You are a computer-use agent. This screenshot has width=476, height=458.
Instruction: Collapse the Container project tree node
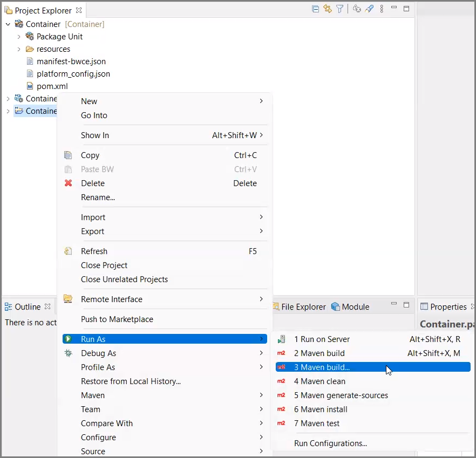8,24
